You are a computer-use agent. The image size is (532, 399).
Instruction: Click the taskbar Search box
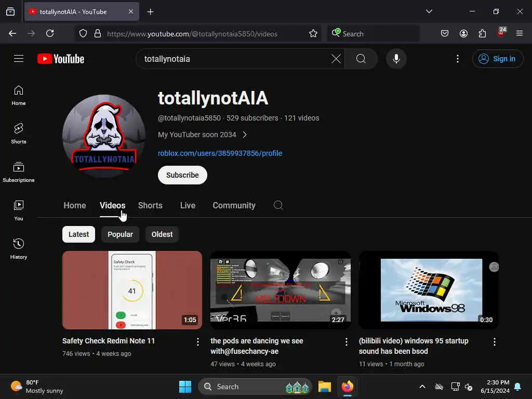click(255, 387)
